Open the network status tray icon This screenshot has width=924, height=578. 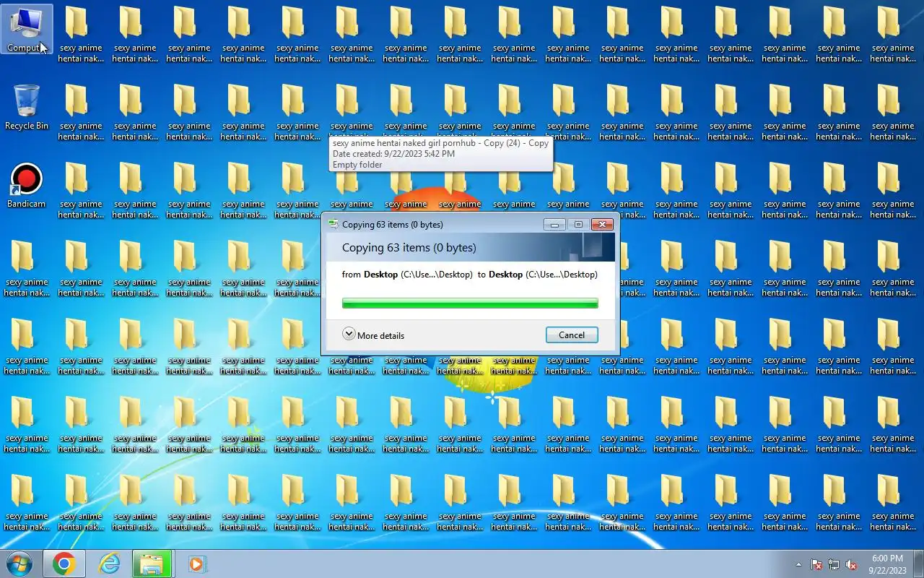click(834, 565)
